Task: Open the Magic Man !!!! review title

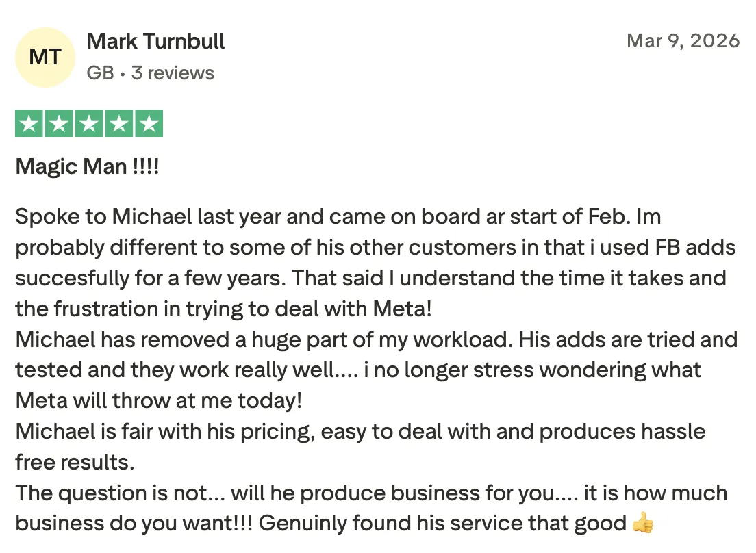Action: 87,167
